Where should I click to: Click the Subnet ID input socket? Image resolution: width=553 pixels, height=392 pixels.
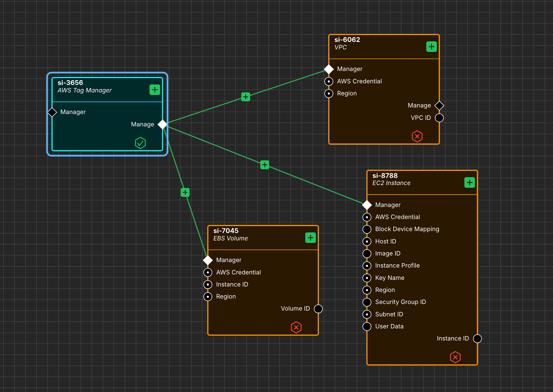[367, 314]
